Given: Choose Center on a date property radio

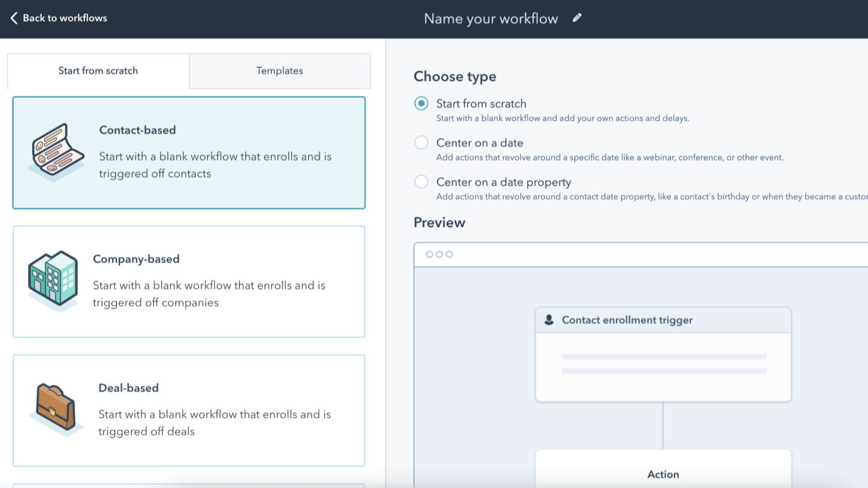Looking at the screenshot, I should (x=421, y=182).
